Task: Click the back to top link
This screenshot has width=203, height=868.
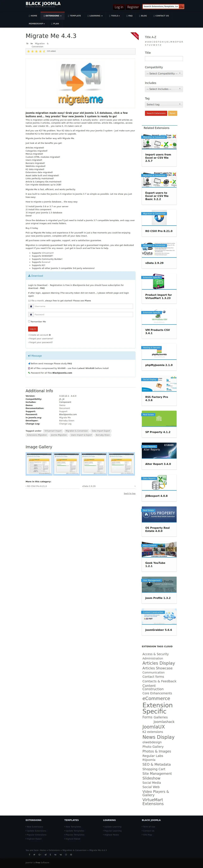Action: pyautogui.click(x=129, y=493)
